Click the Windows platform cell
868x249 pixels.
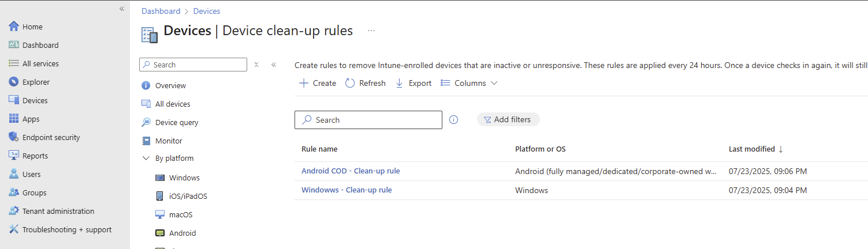click(x=531, y=190)
